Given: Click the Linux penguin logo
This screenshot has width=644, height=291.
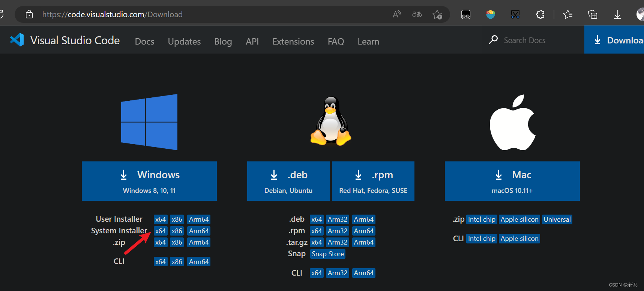Looking at the screenshot, I should [331, 121].
